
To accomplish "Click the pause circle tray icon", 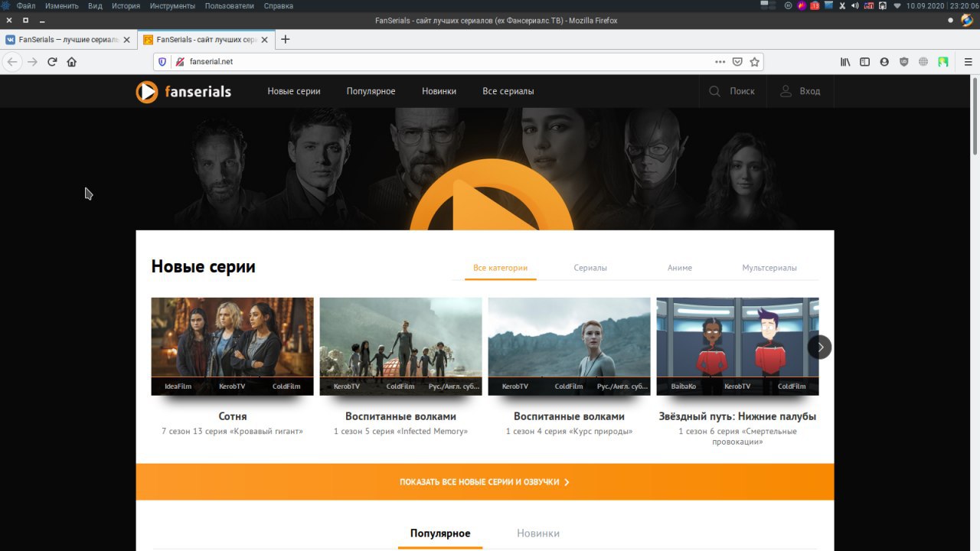I will 789,5.
